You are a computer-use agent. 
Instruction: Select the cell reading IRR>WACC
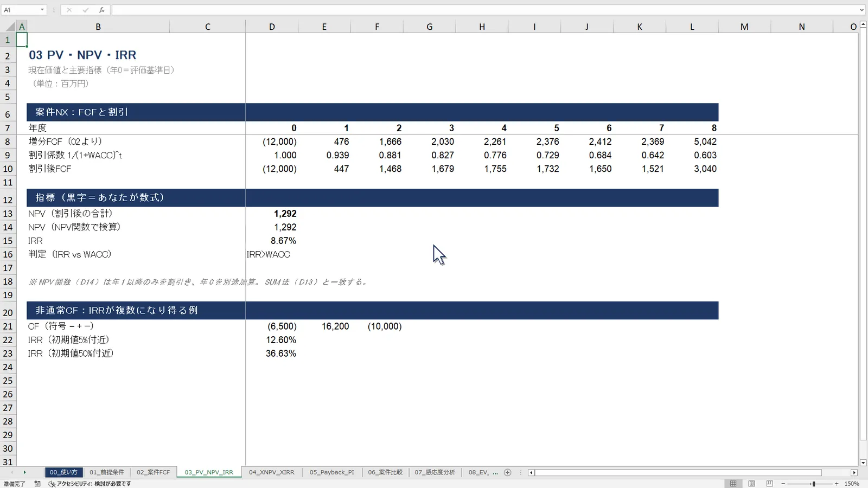pyautogui.click(x=272, y=254)
